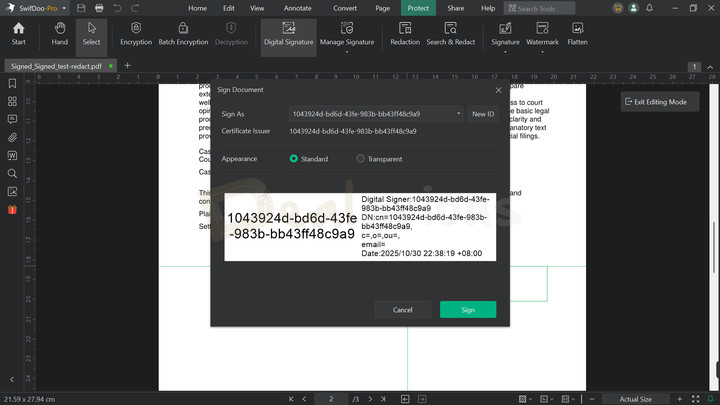Open the attachments side panel

pos(12,137)
